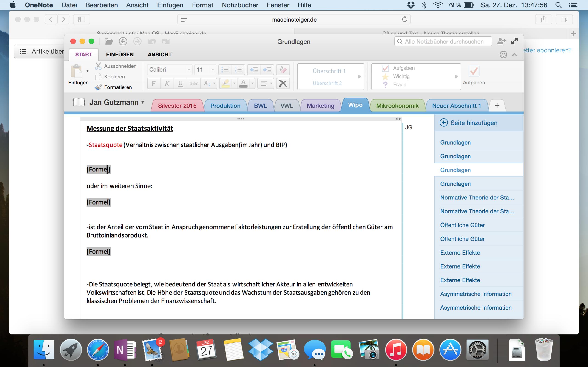Expand the subscript options arrow
The image size is (588, 367).
tap(214, 84)
